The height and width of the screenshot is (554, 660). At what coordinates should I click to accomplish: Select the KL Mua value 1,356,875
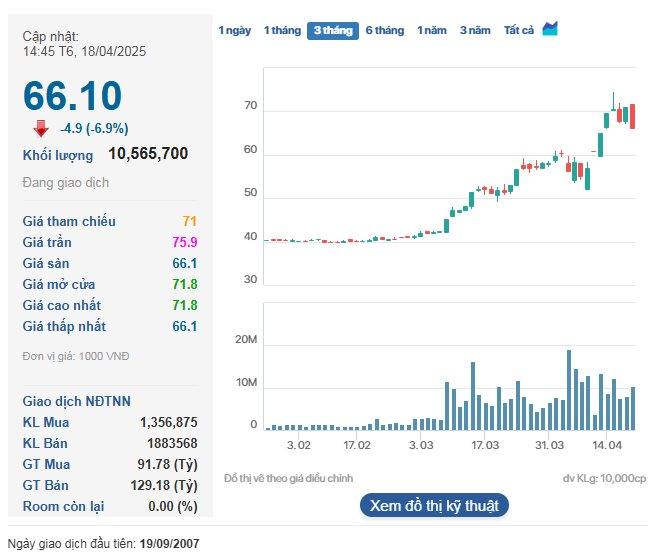(169, 423)
